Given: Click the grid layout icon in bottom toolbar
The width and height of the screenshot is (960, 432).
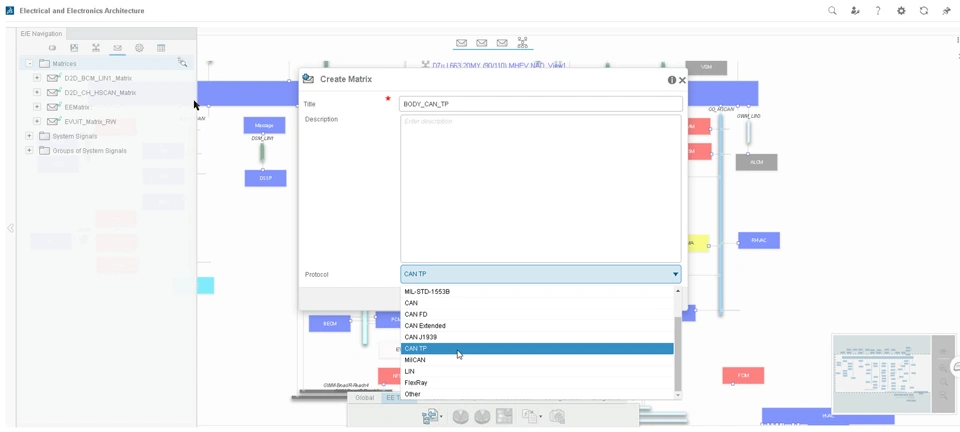Looking at the screenshot, I should pos(503,417).
